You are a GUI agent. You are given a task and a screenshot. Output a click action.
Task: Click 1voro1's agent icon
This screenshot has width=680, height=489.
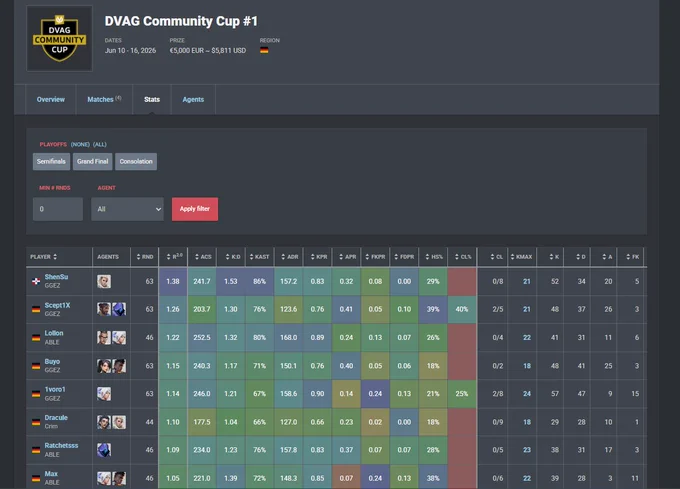(x=104, y=394)
